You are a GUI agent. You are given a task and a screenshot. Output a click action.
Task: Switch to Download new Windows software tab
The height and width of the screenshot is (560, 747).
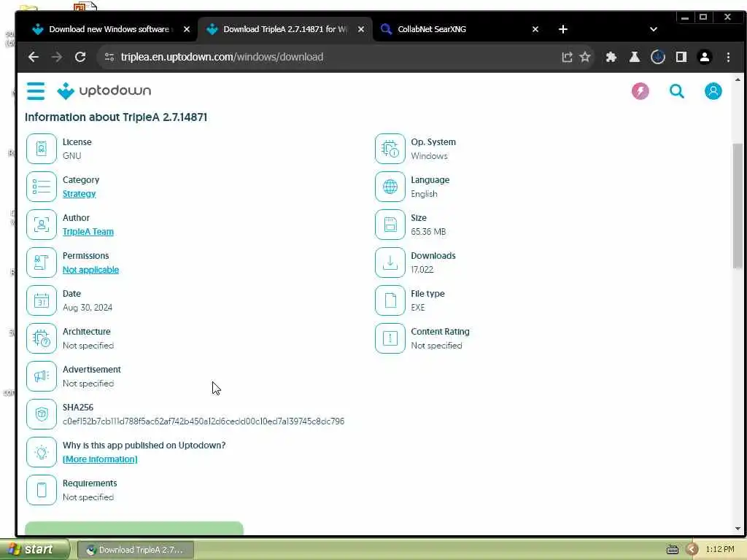pyautogui.click(x=109, y=29)
